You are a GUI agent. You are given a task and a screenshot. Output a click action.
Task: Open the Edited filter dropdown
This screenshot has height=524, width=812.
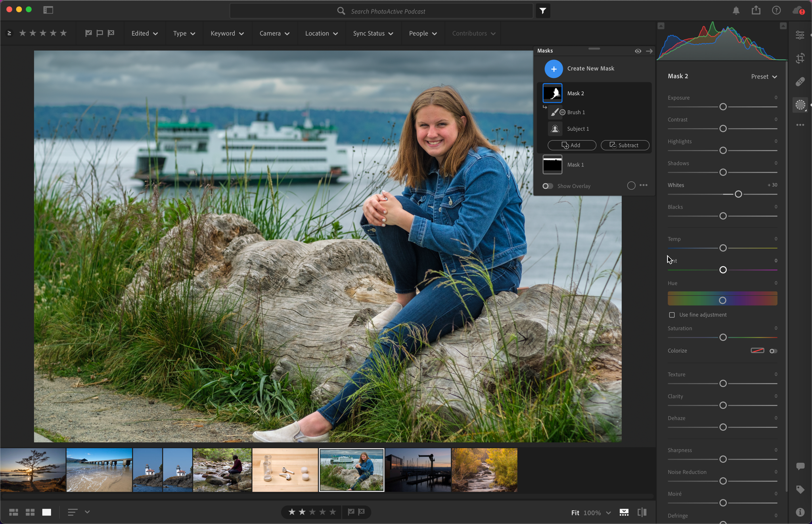coord(145,33)
